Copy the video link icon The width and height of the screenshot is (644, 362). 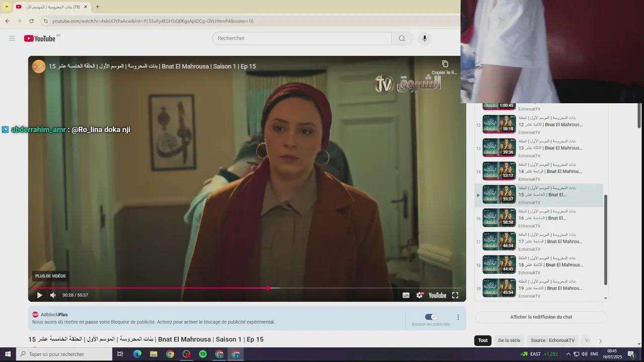click(445, 64)
